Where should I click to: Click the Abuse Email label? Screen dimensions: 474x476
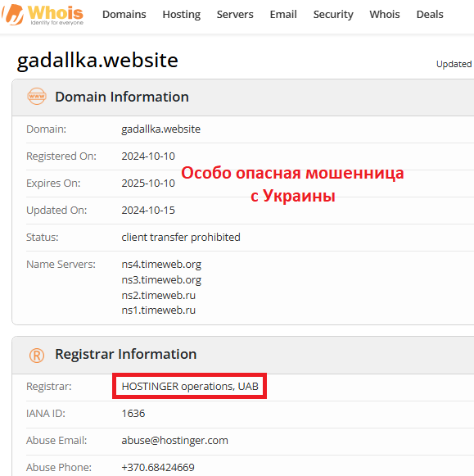click(x=56, y=440)
